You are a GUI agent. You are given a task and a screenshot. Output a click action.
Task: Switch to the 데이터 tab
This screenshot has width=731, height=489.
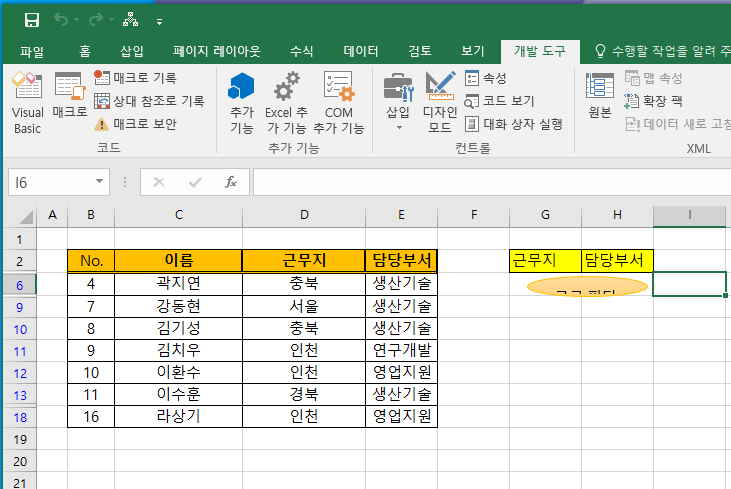(x=361, y=51)
